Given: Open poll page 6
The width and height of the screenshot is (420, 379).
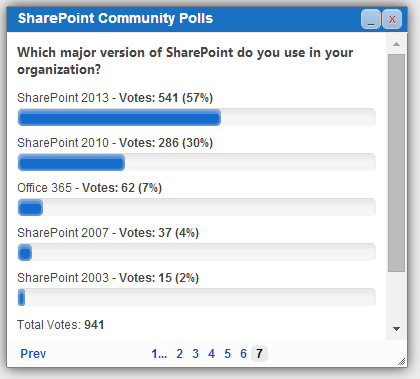Looking at the screenshot, I should click(243, 354).
